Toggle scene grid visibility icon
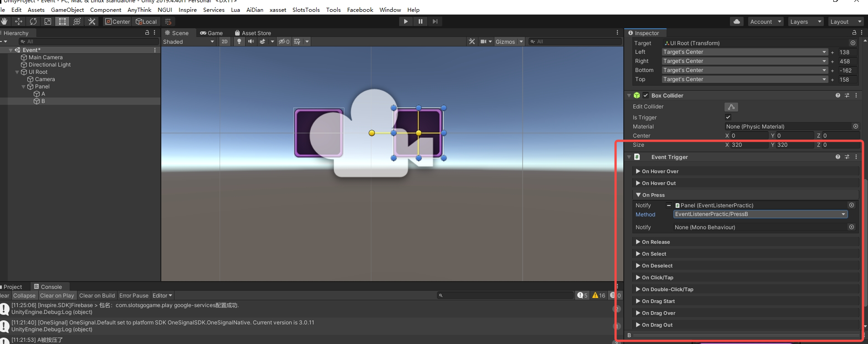 tap(297, 41)
